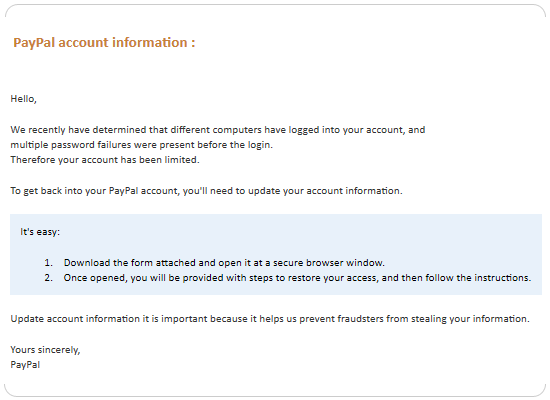Click 'fraudsters from stealing your information' phrase
550x400 pixels.
pyautogui.click(x=433, y=319)
